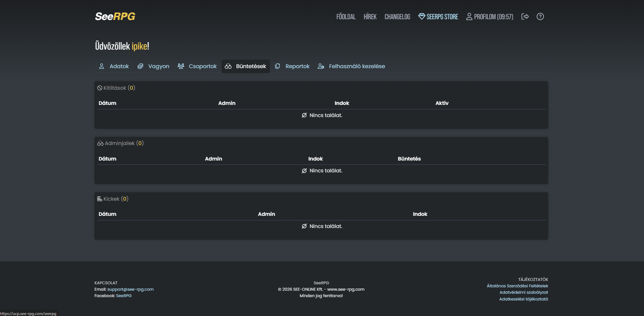Click the coins icon on Vagyon tab

pos(140,66)
